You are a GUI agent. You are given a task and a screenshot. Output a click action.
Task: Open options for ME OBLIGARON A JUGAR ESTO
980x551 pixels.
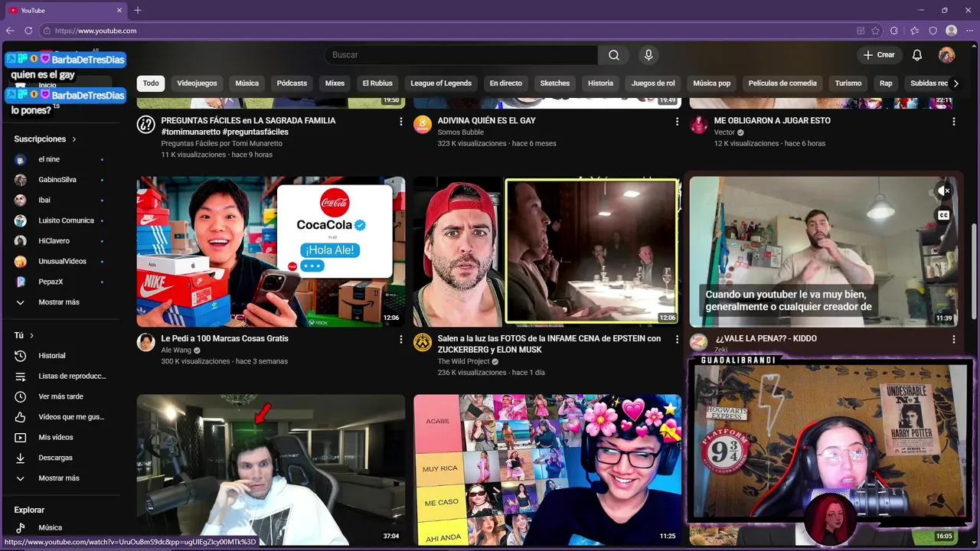coord(953,122)
